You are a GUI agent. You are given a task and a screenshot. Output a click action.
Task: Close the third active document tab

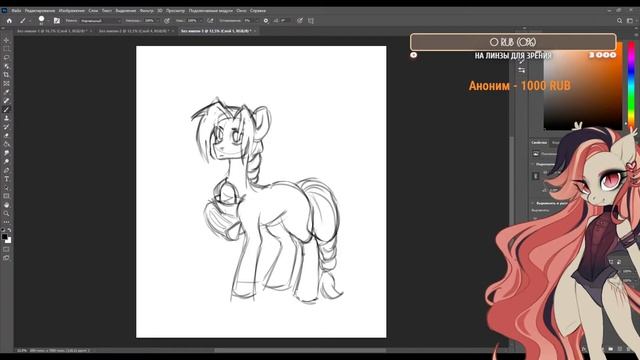pos(255,31)
